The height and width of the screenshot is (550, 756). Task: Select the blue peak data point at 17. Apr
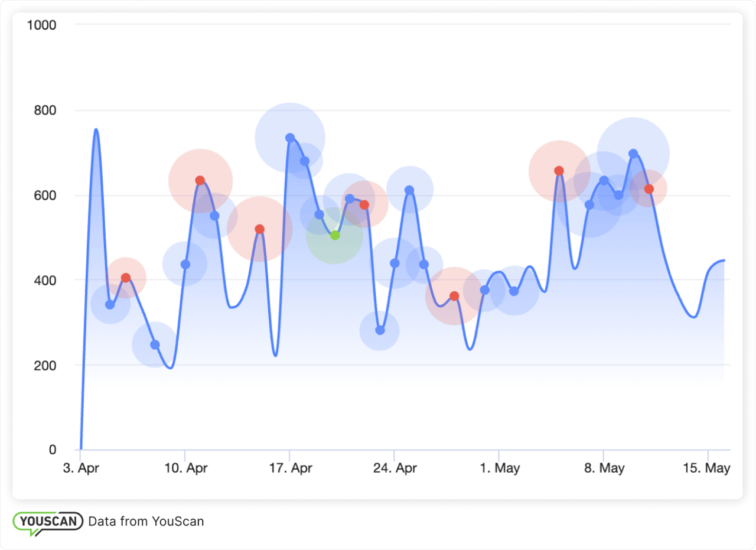point(290,138)
